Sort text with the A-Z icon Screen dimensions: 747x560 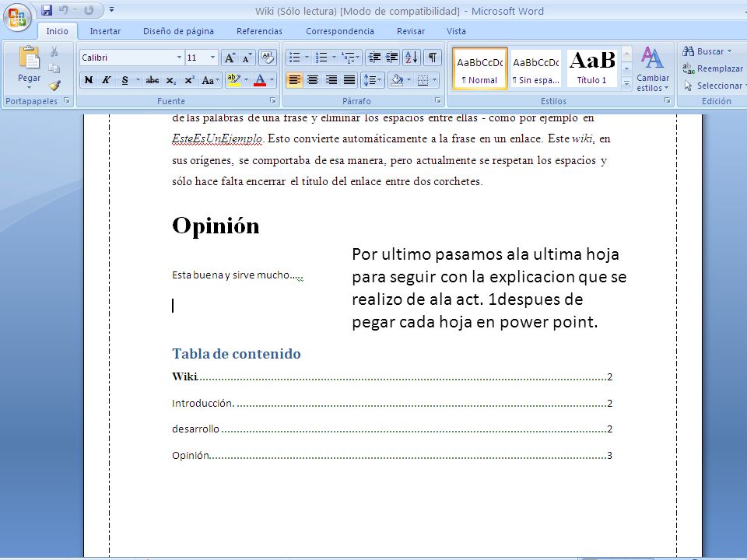411,58
